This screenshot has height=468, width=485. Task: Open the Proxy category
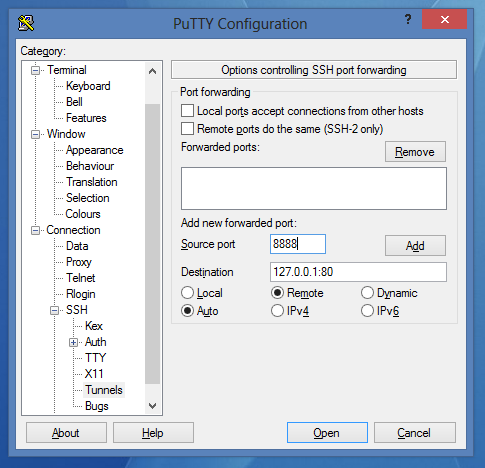click(79, 262)
